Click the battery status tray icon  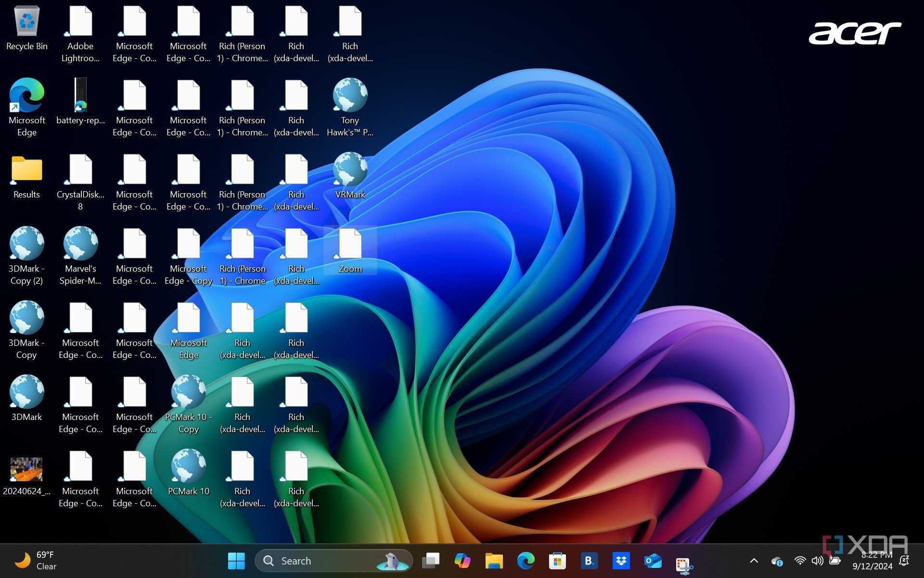(835, 561)
